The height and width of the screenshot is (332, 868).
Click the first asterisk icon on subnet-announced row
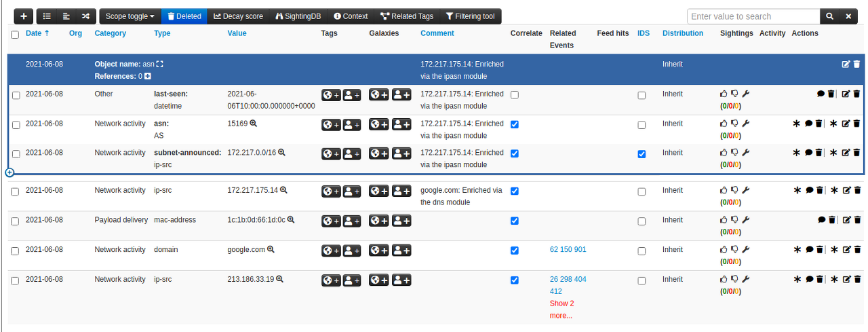[x=797, y=153]
